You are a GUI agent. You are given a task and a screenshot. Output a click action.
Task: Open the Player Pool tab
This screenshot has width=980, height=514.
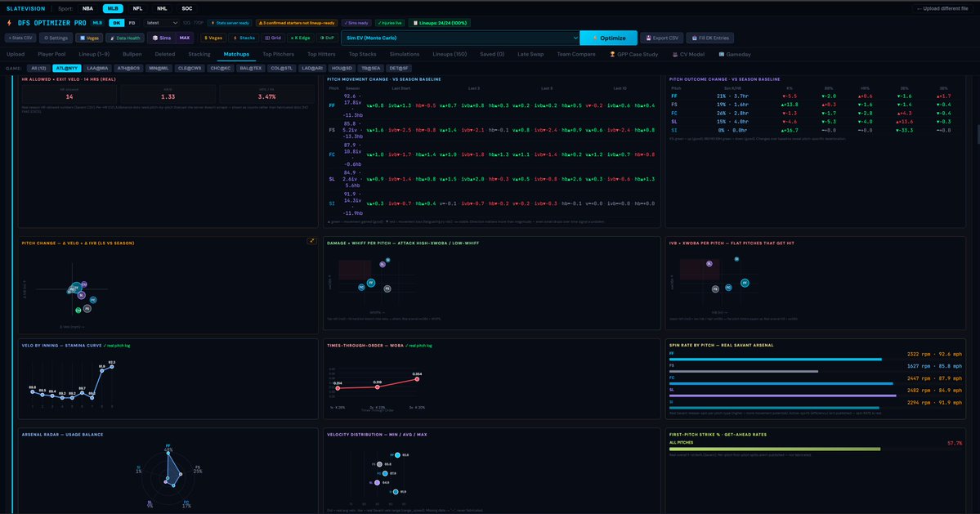(51, 54)
